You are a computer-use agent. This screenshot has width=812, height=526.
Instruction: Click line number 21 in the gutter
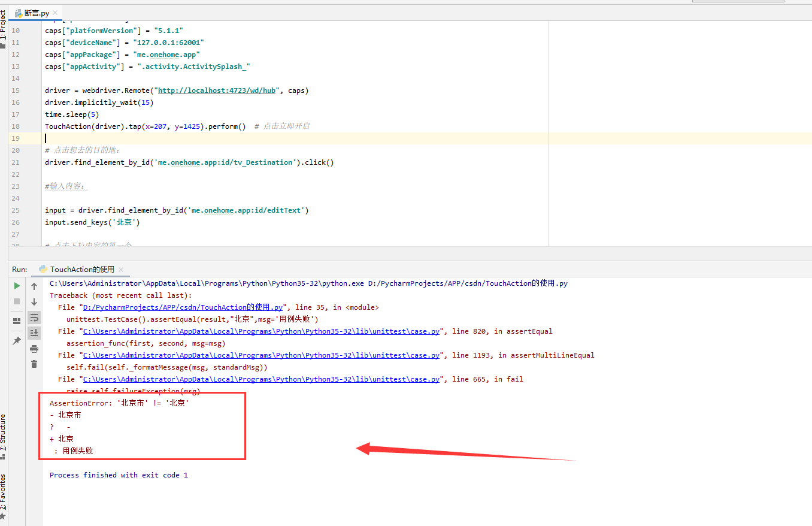tap(16, 162)
